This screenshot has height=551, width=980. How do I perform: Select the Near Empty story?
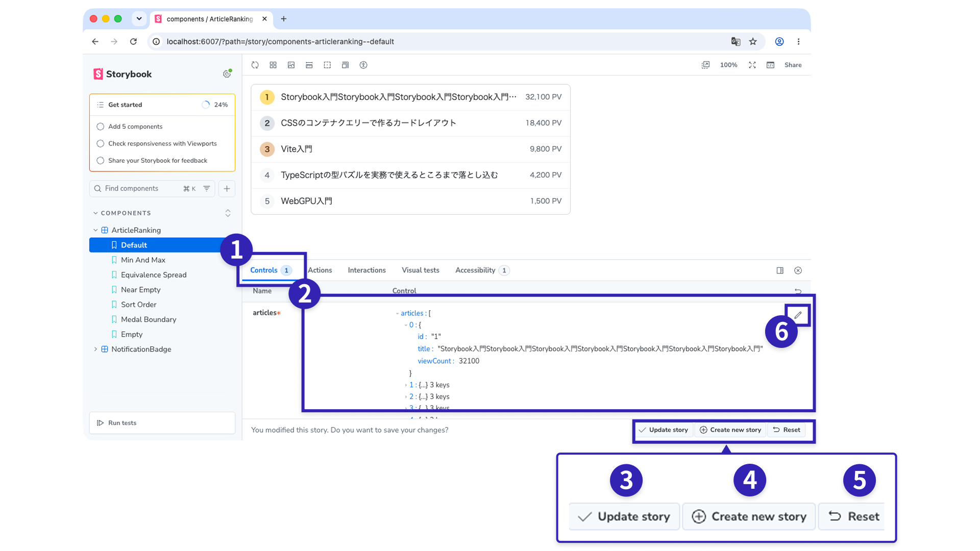point(140,290)
